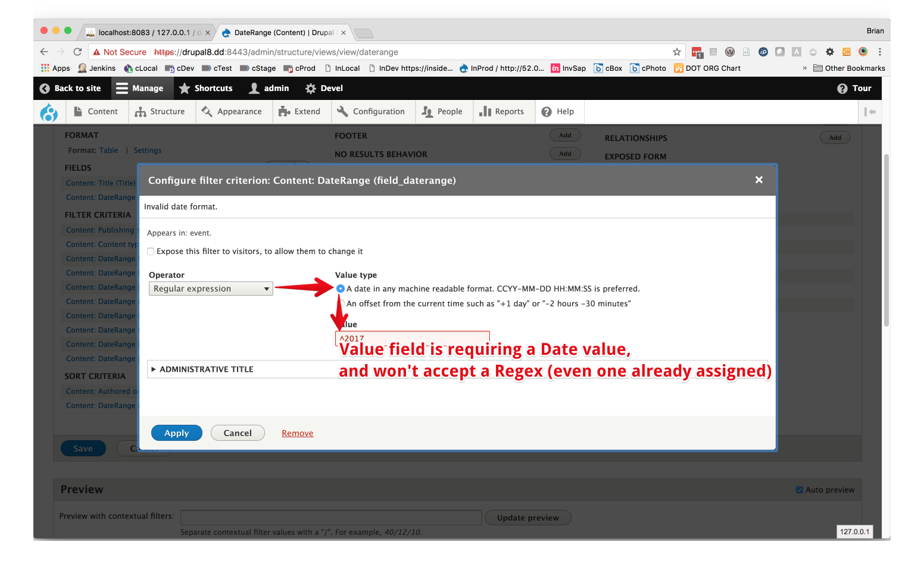Close the DateRange Drupal browser tab
The width and height of the screenshot is (924, 586).
click(x=344, y=33)
